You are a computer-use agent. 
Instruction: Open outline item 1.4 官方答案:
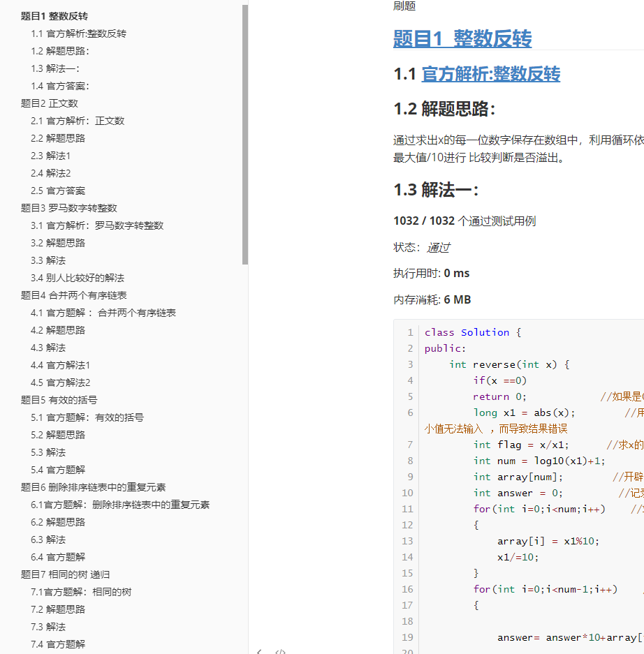point(60,87)
